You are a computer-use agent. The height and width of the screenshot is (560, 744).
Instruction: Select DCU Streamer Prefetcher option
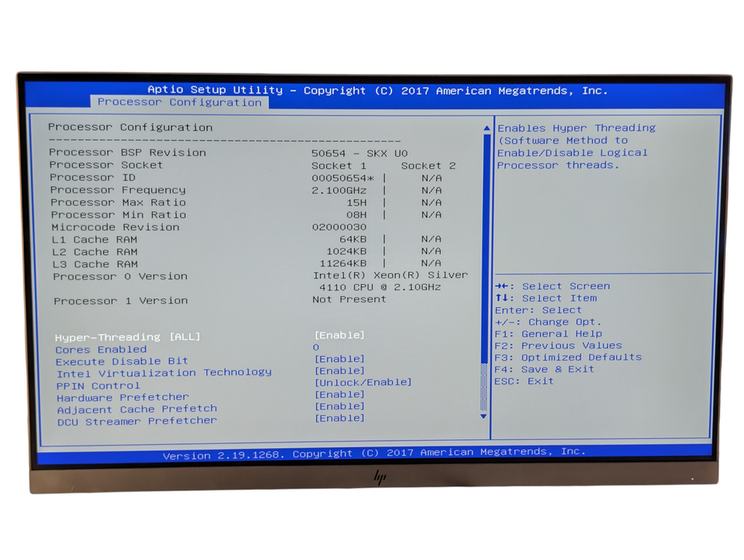[x=137, y=421]
